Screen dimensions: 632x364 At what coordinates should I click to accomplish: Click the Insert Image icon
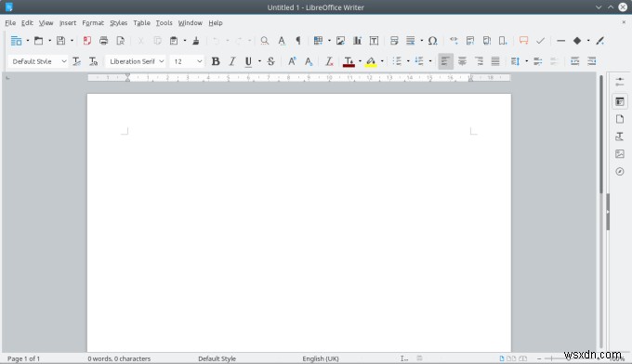click(340, 41)
